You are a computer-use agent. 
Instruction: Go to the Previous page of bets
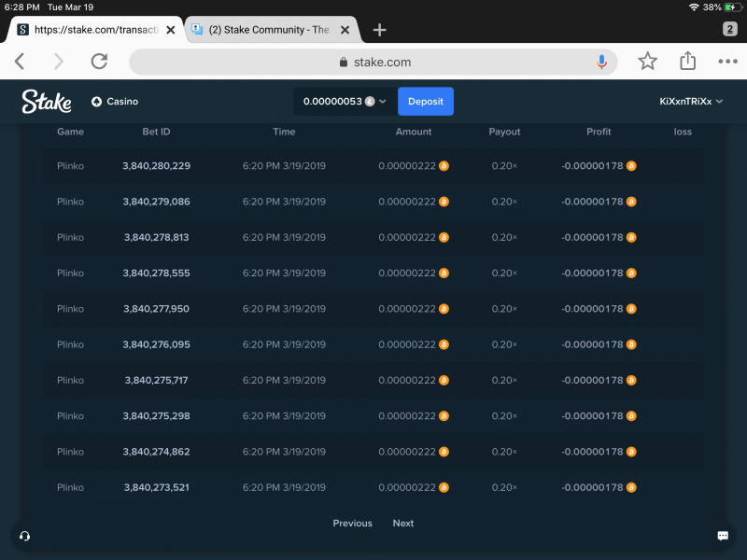pos(353,523)
